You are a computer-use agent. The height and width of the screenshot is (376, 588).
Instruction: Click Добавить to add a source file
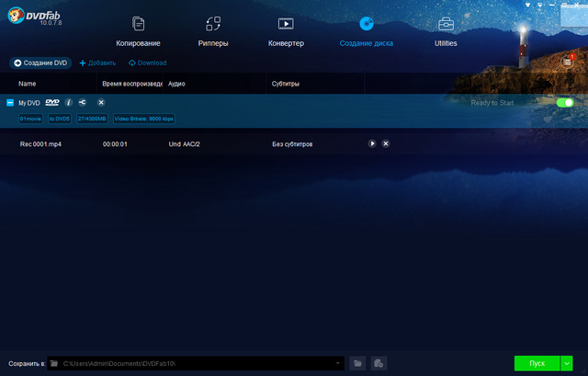(x=97, y=63)
